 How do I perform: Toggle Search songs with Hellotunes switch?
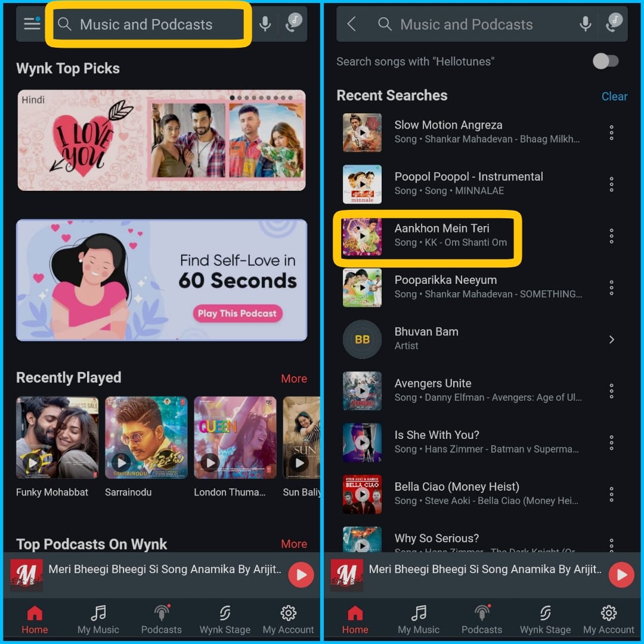pyautogui.click(x=605, y=61)
